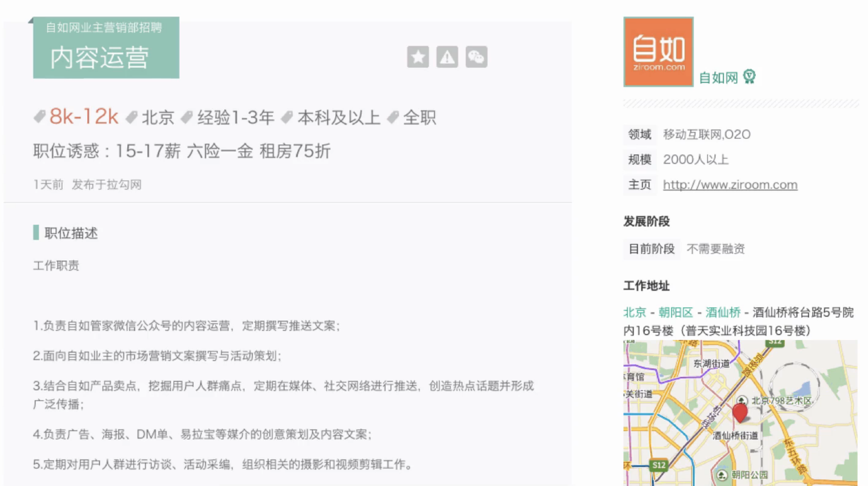Click duty item 1 about 微信公众号
The height and width of the screenshot is (486, 868).
(187, 326)
